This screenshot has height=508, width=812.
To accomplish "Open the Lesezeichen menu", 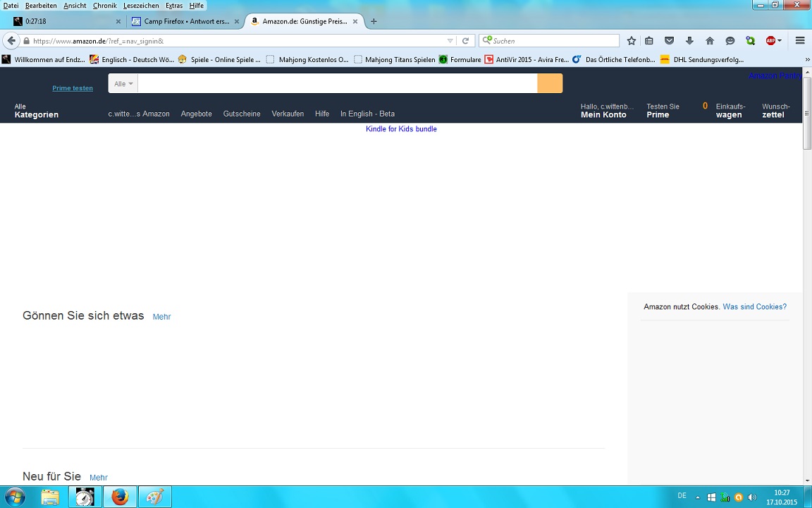I will point(141,5).
